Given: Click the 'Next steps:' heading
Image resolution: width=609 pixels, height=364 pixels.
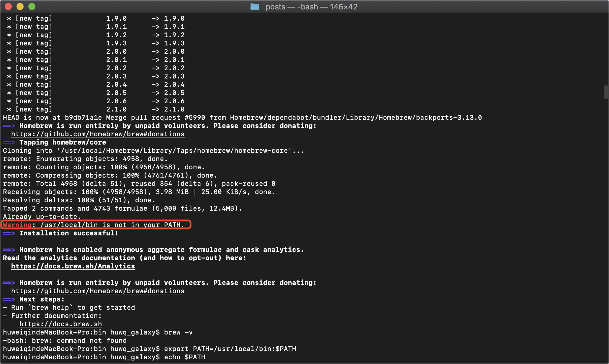Looking at the screenshot, I should pos(42,299).
